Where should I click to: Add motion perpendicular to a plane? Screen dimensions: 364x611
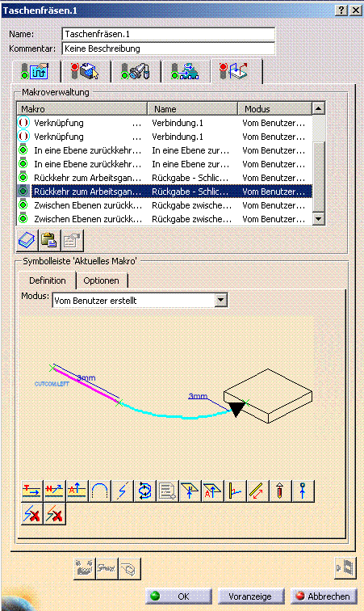pos(190,491)
